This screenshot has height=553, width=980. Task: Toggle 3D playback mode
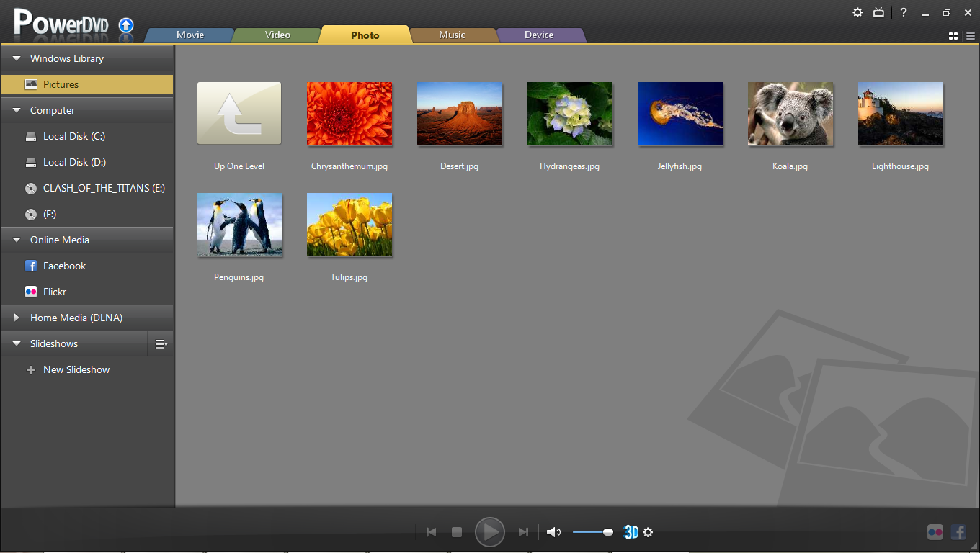(x=631, y=532)
